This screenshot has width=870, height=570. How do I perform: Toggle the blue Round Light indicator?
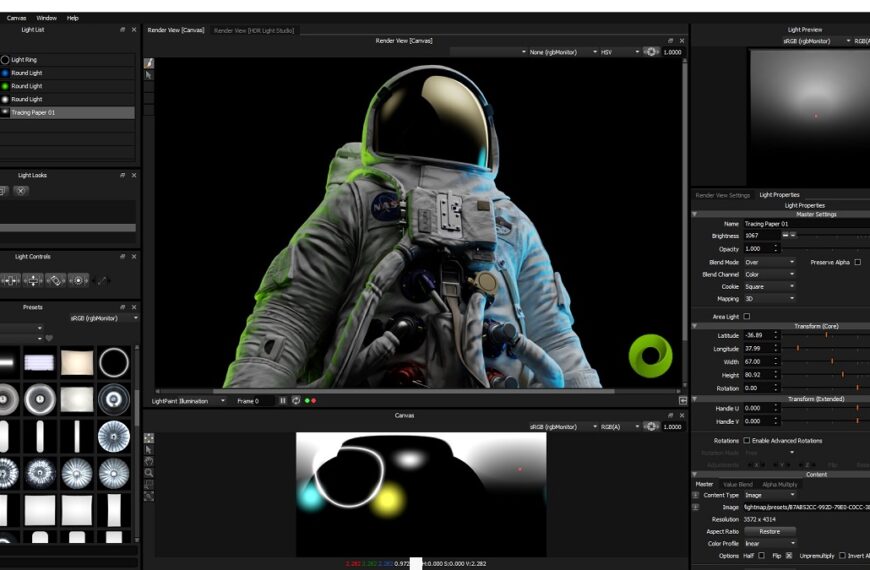click(5, 73)
